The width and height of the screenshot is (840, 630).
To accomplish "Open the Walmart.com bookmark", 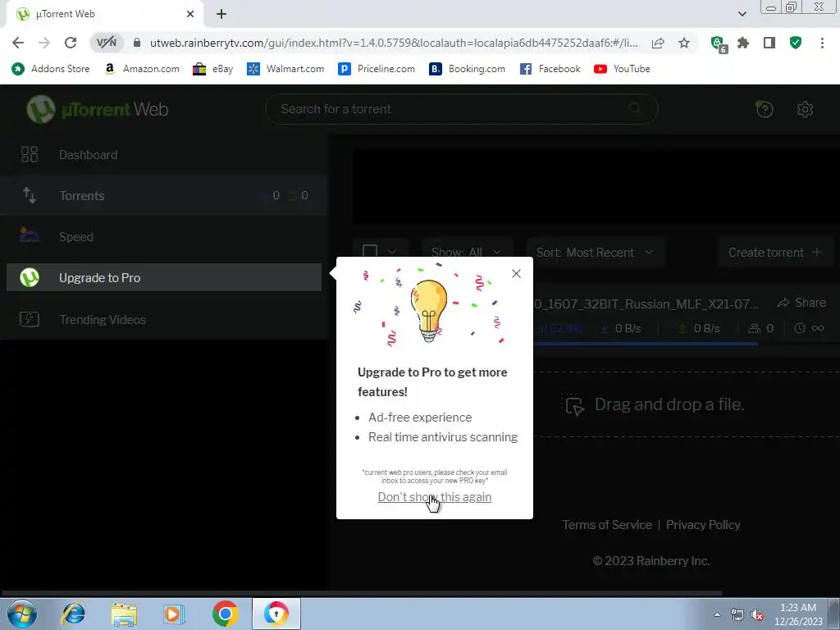I will (285, 69).
